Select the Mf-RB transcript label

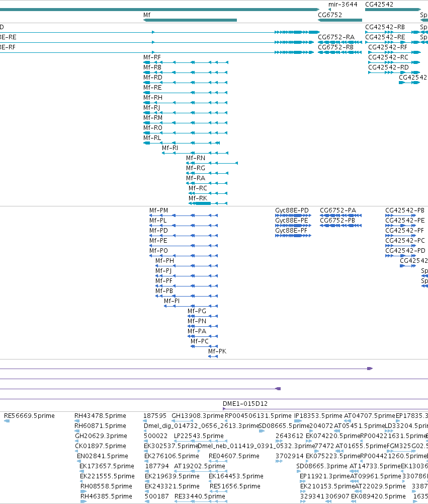pos(152,67)
